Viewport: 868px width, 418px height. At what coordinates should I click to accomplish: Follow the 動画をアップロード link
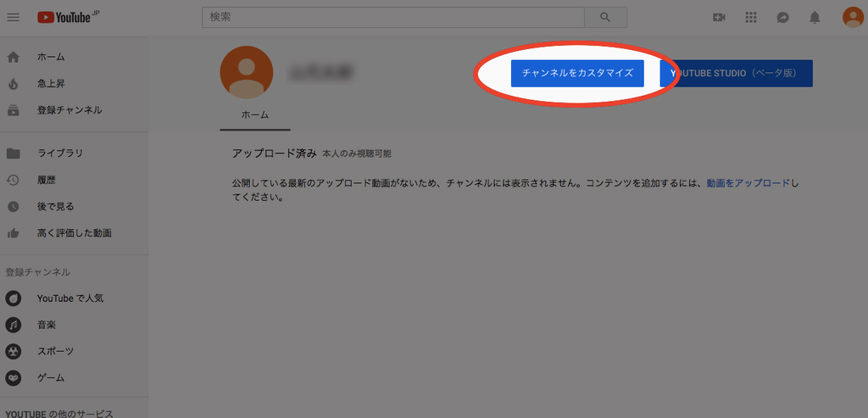(748, 183)
